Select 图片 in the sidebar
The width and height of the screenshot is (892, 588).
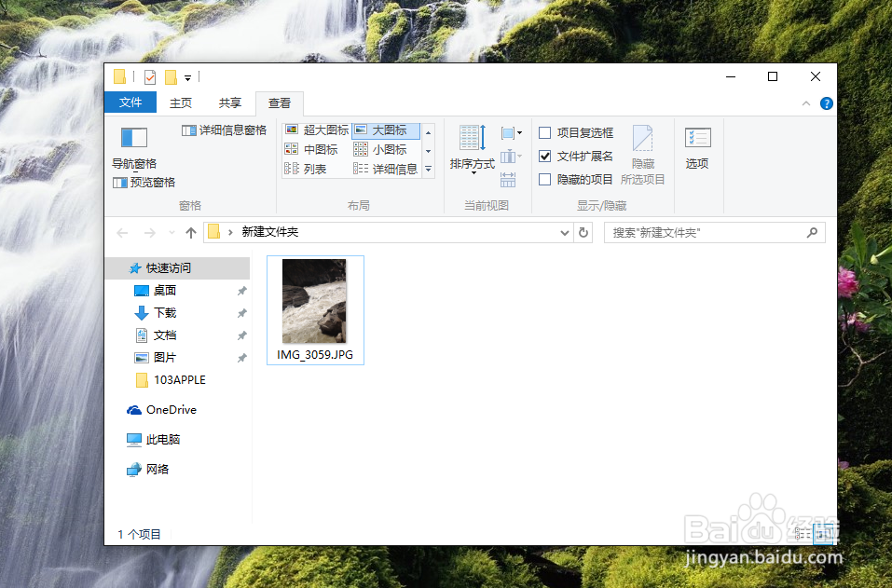pyautogui.click(x=166, y=357)
